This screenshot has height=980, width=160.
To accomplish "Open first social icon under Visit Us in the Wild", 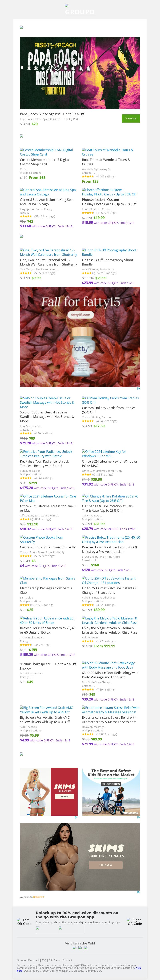I will (x=75, y=947).
